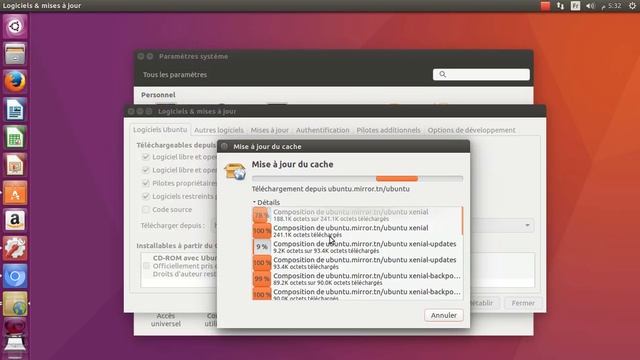This screenshot has height=360, width=640.
Task: Click the details list scrollbar
Action: [462, 221]
